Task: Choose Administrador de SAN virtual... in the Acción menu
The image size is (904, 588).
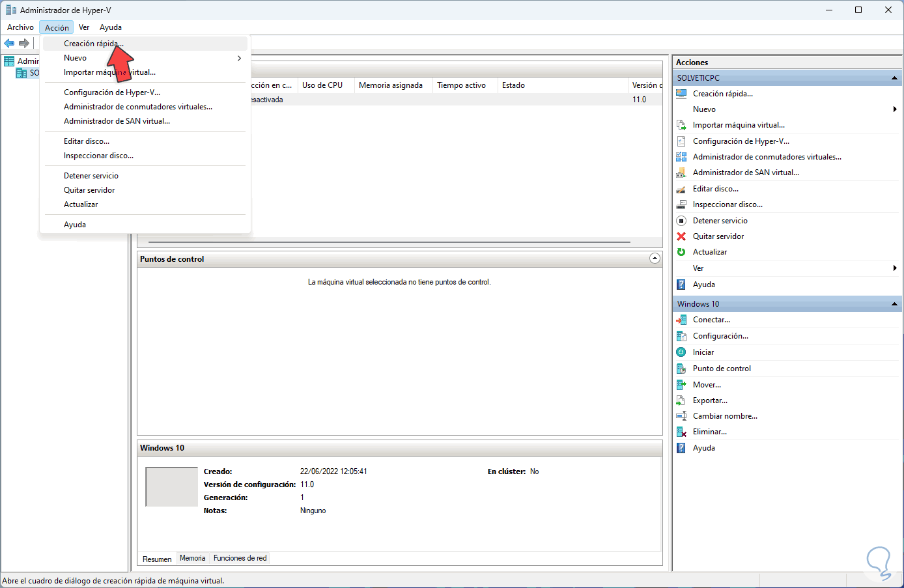Action: point(145,121)
